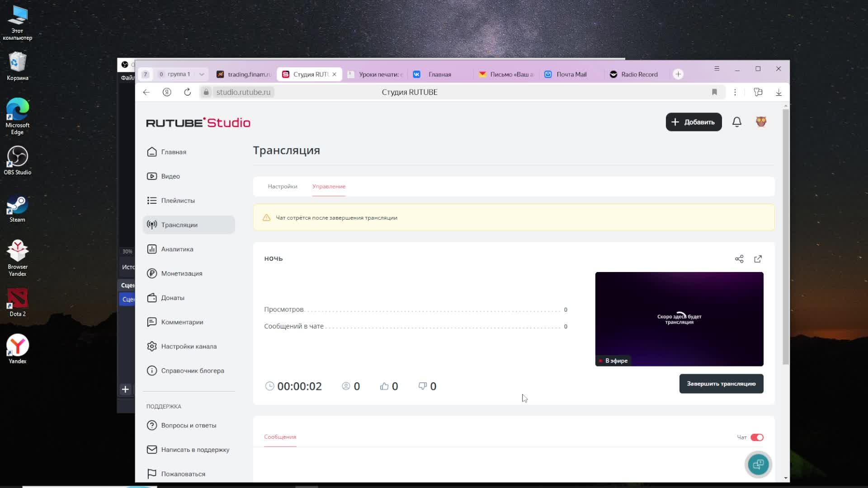This screenshot has width=868, height=488.
Task: Open stream in new window icon
Action: (x=758, y=259)
